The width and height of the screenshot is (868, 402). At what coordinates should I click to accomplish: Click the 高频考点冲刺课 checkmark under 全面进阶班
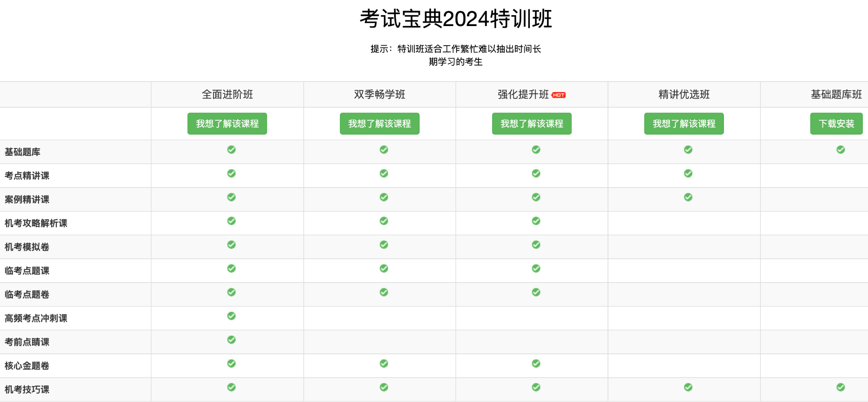click(x=231, y=316)
